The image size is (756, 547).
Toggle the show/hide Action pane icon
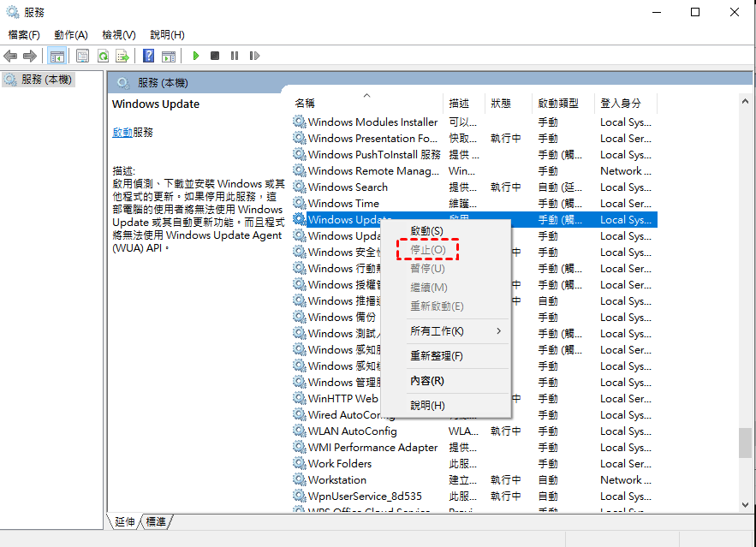point(169,56)
